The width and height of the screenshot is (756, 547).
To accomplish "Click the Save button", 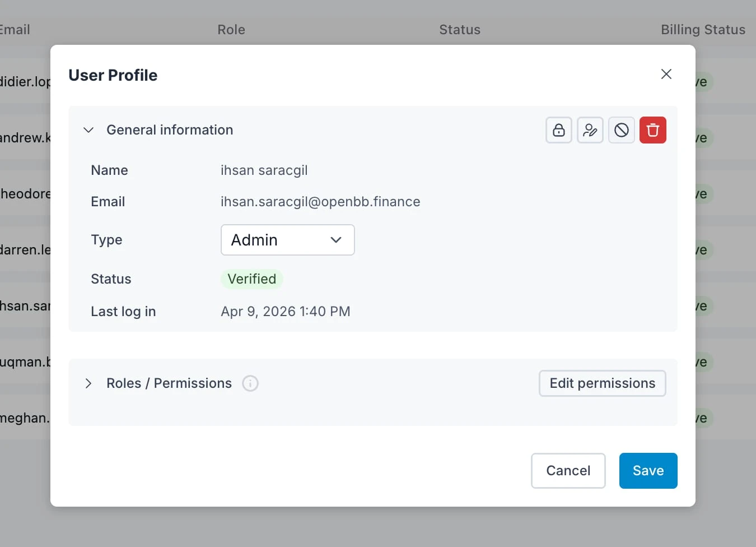I will click(x=648, y=470).
